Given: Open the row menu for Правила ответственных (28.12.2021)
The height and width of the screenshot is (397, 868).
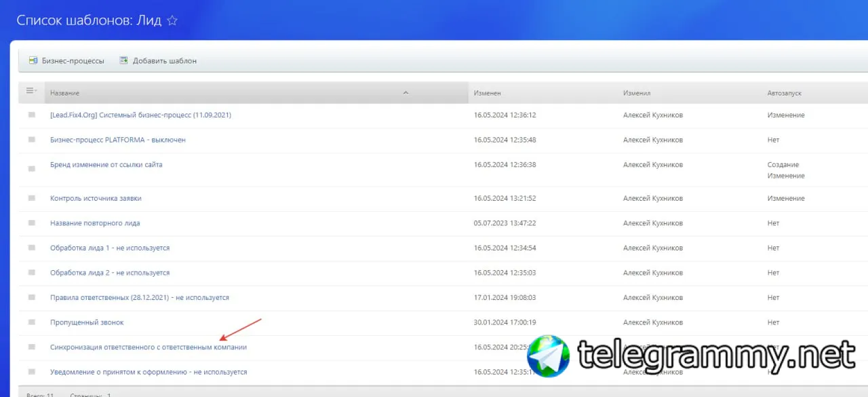Looking at the screenshot, I should (x=31, y=297).
